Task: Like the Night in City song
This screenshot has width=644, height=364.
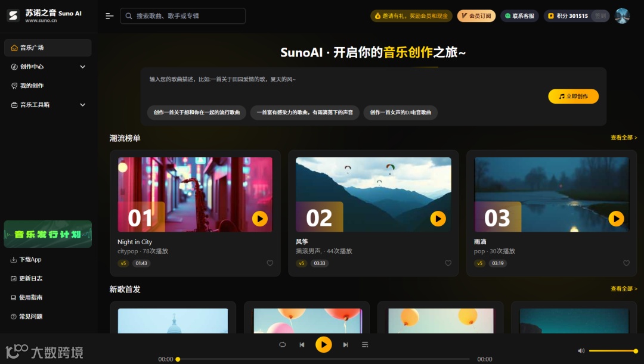Action: [270, 263]
